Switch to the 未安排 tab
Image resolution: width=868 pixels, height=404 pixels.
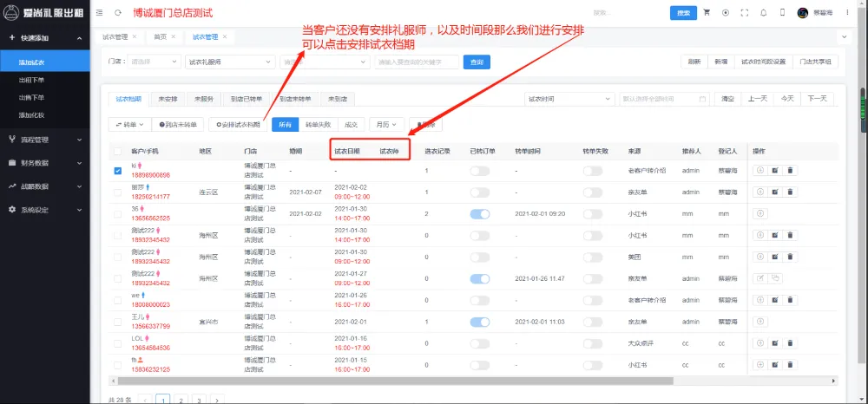click(x=168, y=99)
